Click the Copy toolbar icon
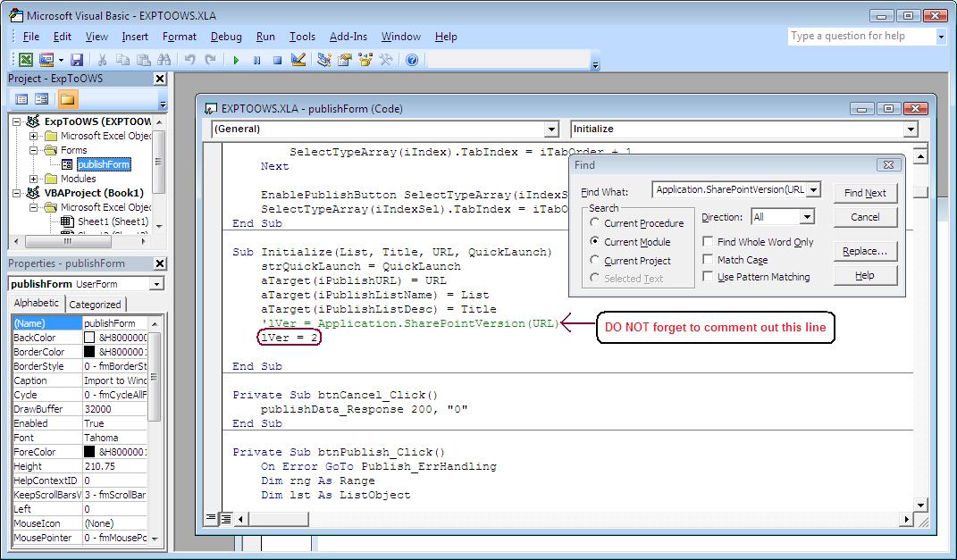 click(122, 60)
